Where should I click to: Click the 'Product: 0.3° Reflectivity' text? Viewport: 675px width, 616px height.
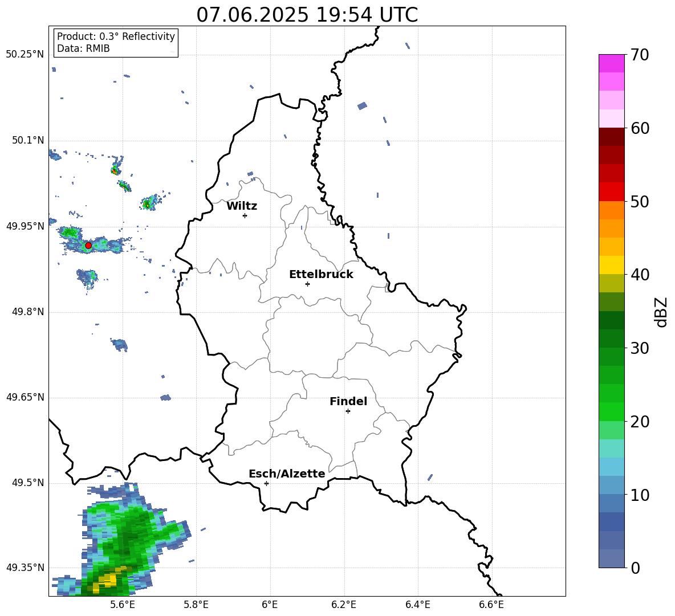coord(116,36)
